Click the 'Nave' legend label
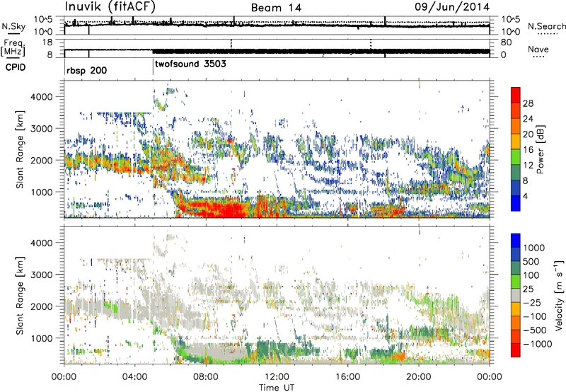 pos(538,49)
